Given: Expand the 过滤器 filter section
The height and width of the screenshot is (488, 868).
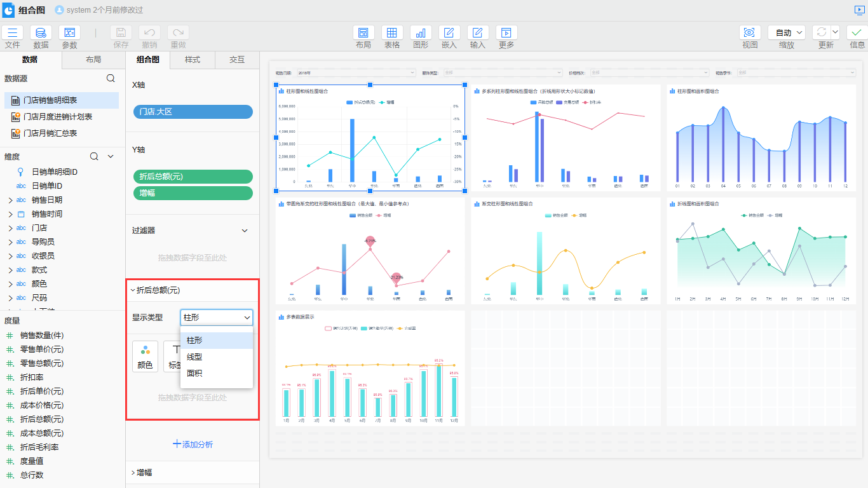Looking at the screenshot, I should [245, 231].
